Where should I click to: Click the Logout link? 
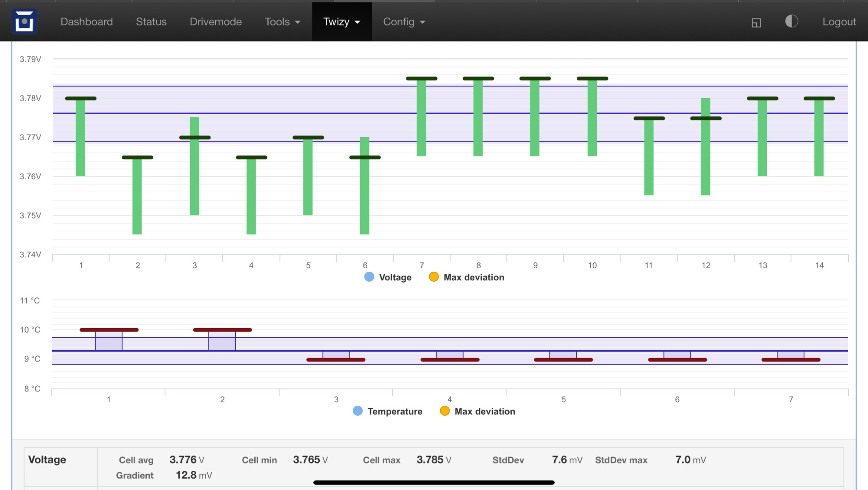[x=839, y=22]
